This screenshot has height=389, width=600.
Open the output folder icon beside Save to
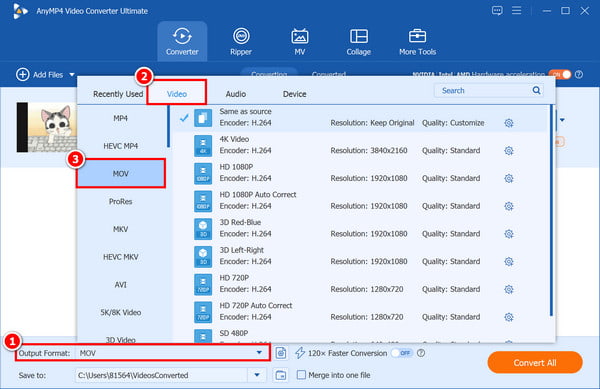[281, 375]
